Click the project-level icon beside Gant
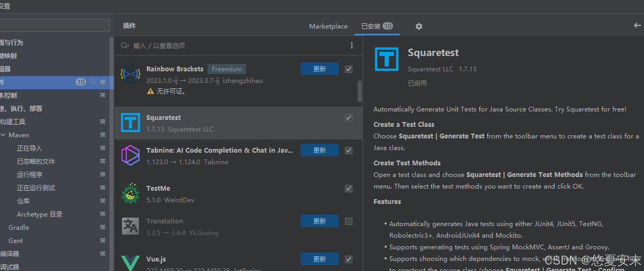The image size is (644, 271). point(102,240)
